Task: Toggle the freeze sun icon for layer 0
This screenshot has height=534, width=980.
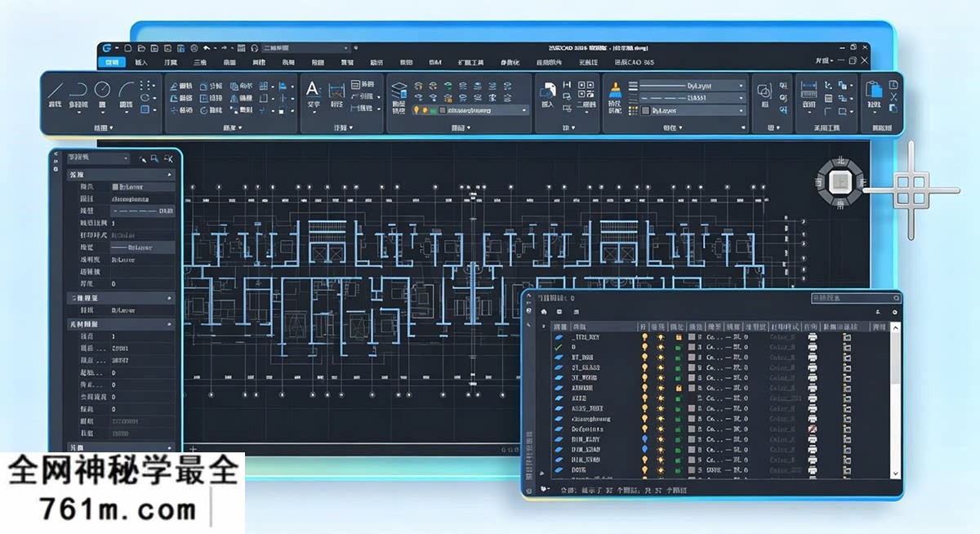Action: pyautogui.click(x=661, y=347)
